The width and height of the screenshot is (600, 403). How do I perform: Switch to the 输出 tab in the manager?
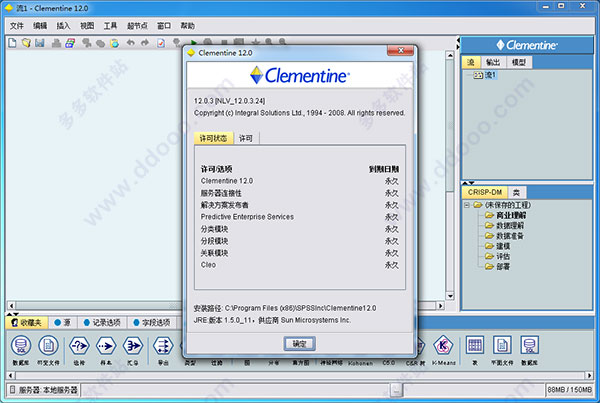coord(492,62)
